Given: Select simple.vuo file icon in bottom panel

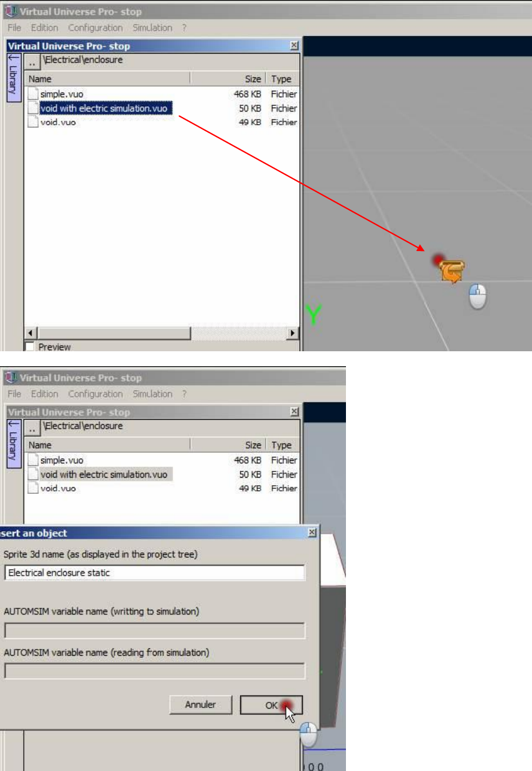Looking at the screenshot, I should click(x=33, y=460).
